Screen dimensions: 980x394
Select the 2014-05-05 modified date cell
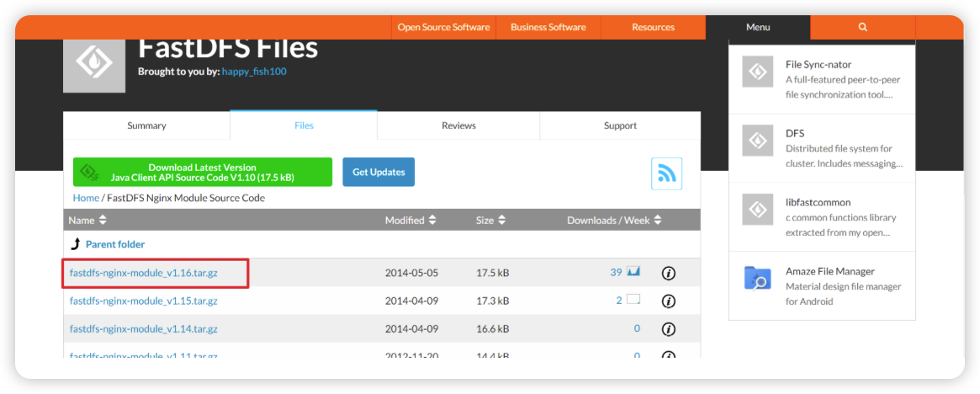412,273
